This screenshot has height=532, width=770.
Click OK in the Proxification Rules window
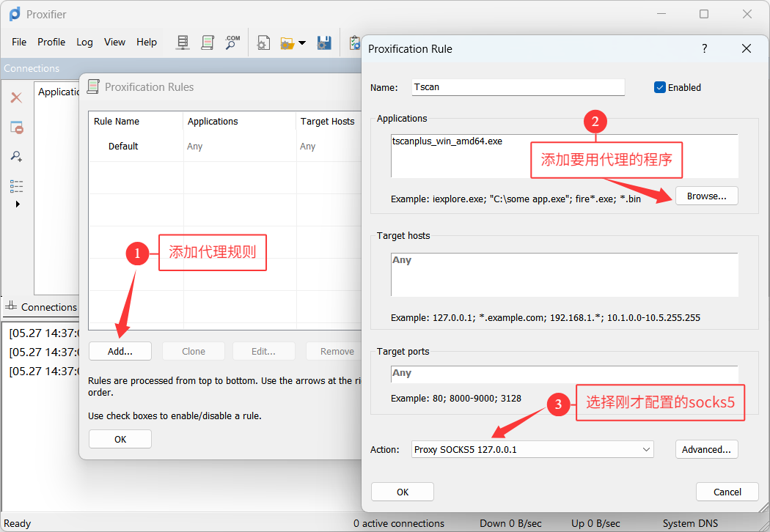120,439
